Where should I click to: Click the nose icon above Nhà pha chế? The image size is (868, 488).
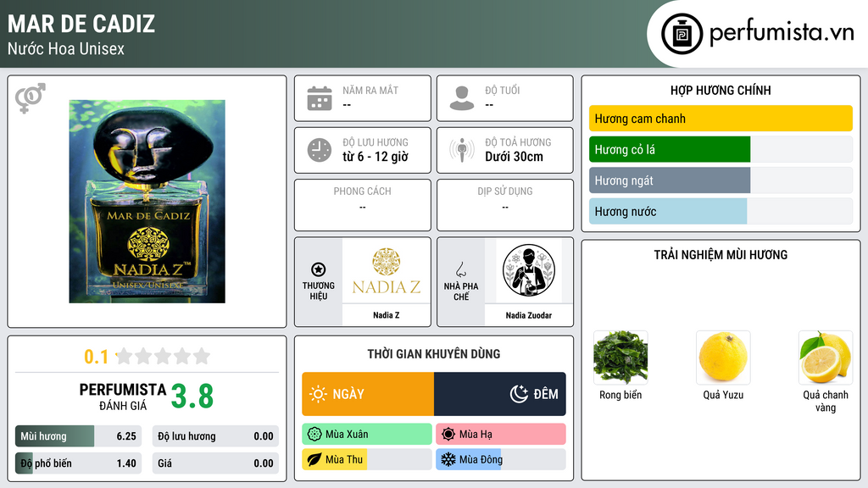[x=460, y=269]
